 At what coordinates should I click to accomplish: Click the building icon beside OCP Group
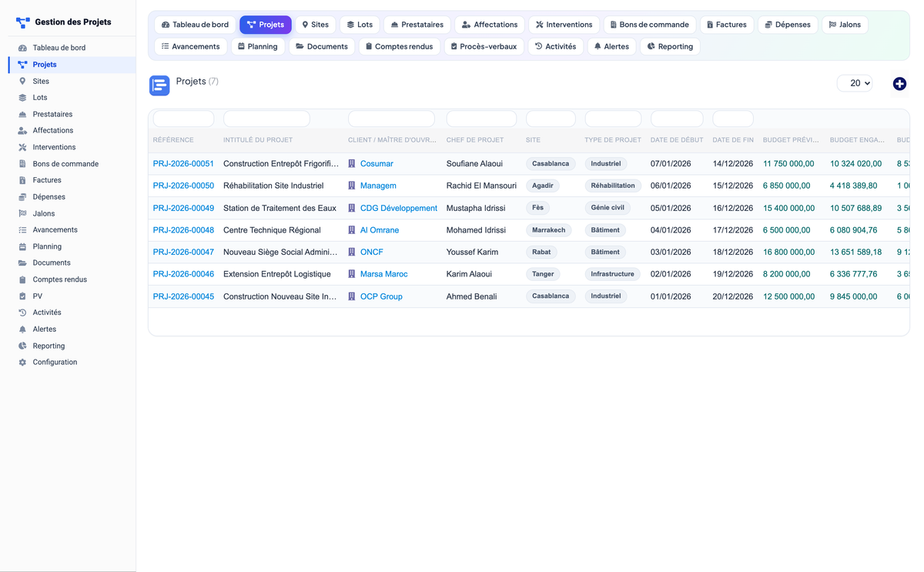(352, 296)
